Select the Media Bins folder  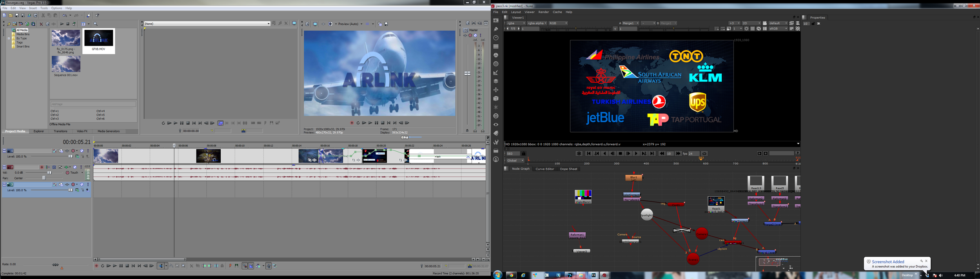23,34
